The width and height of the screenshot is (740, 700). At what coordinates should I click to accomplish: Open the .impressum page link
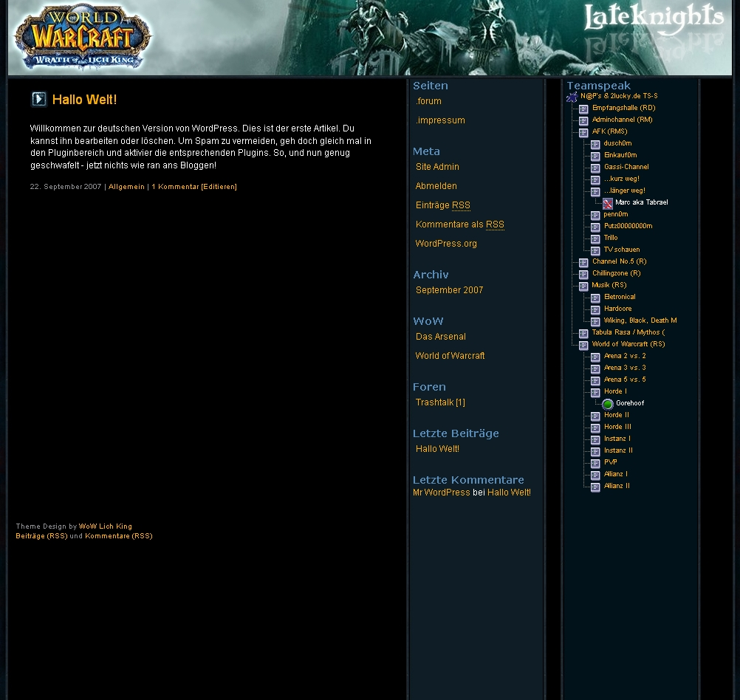click(x=440, y=120)
